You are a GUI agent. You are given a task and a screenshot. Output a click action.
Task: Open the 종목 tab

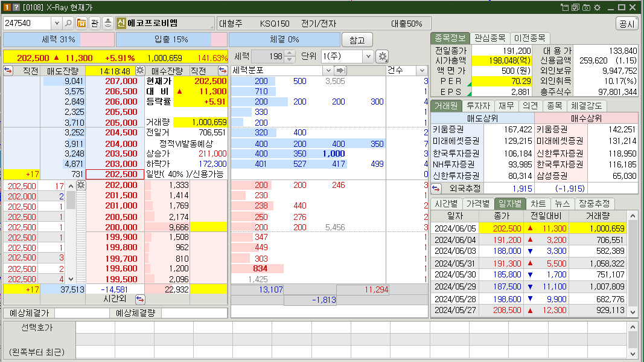pyautogui.click(x=555, y=106)
